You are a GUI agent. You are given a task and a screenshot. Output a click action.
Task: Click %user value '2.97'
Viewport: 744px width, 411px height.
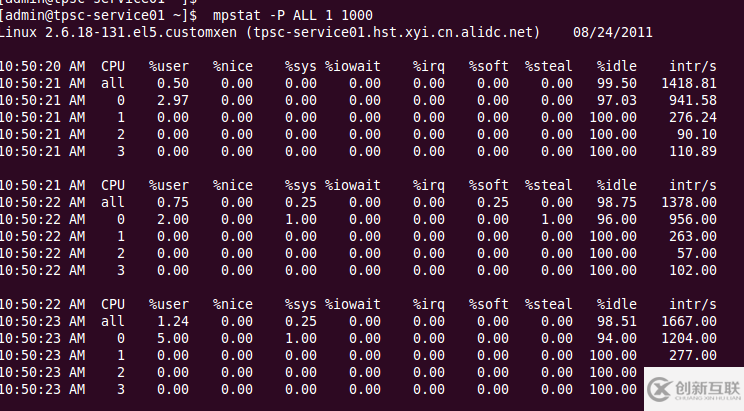[173, 101]
